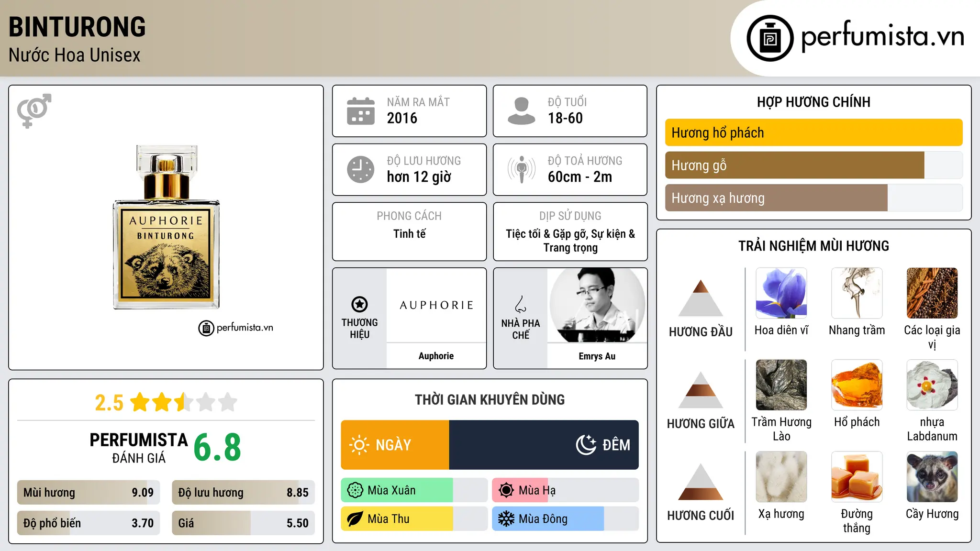Click the Auphorie Binturong bottle photo
Viewport: 980px width, 551px height.
166,227
